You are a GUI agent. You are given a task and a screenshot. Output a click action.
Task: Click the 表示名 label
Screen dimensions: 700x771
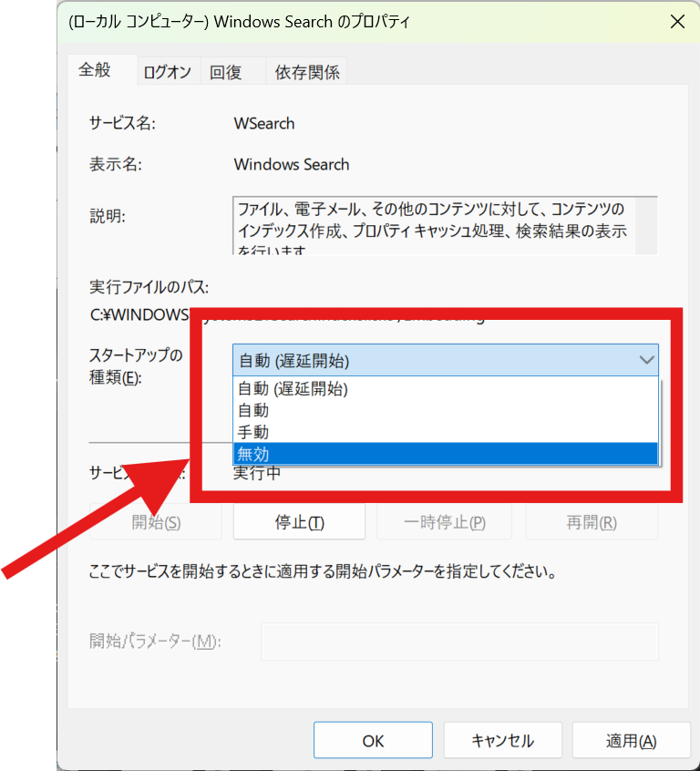tap(116, 164)
